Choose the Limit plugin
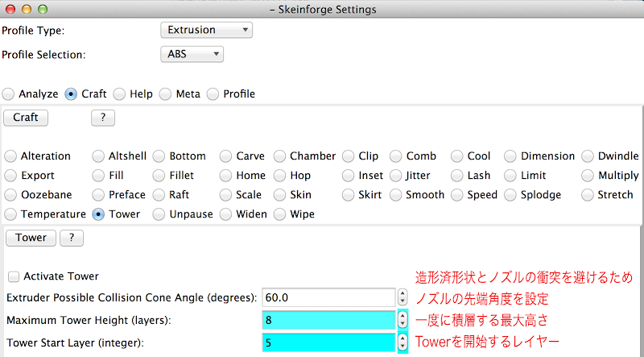This screenshot has width=644, height=357. [510, 176]
